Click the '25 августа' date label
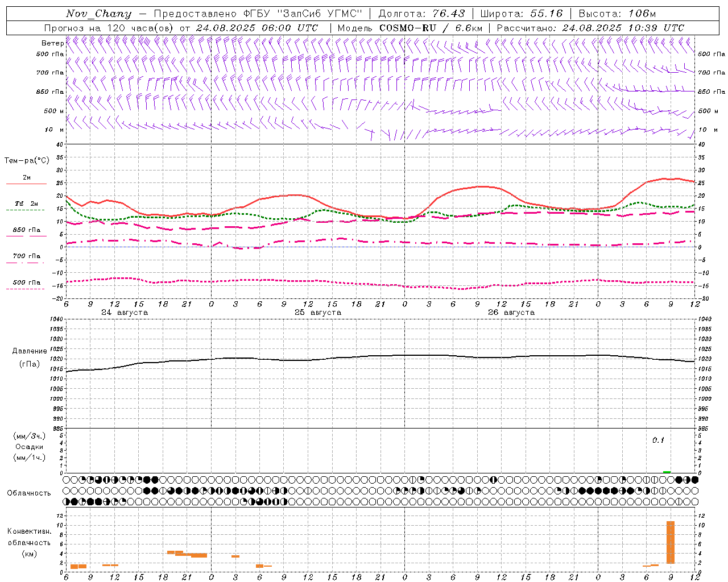 pos(318,313)
